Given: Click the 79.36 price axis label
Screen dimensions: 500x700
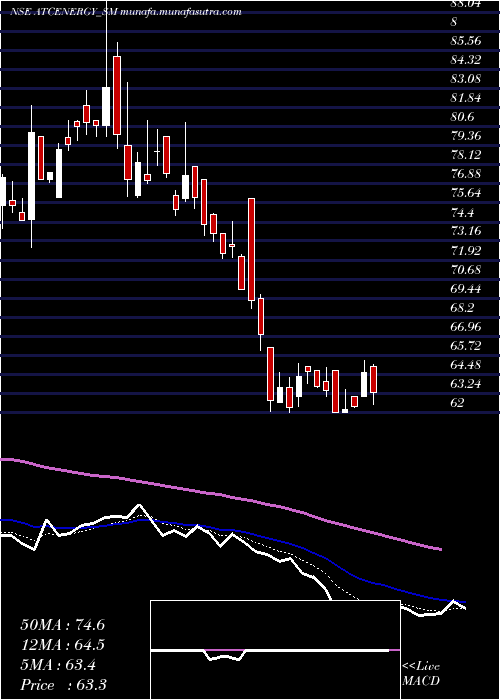Looking at the screenshot, I should [466, 136].
